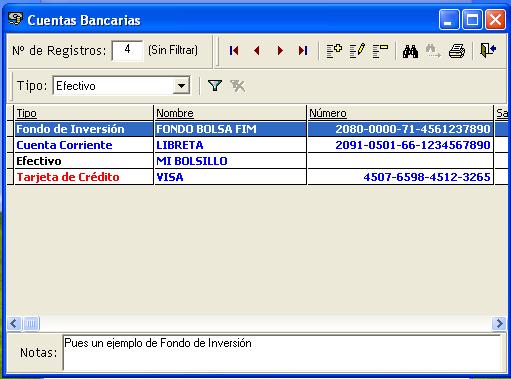Click the Cuentas Bancarias title bar icon
The image size is (511, 379).
(15, 19)
